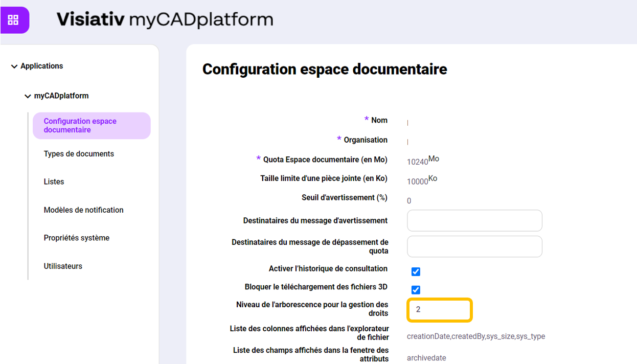Screen dimensions: 637x364
Task: Go to Listes in sidebar
Action: (54, 182)
